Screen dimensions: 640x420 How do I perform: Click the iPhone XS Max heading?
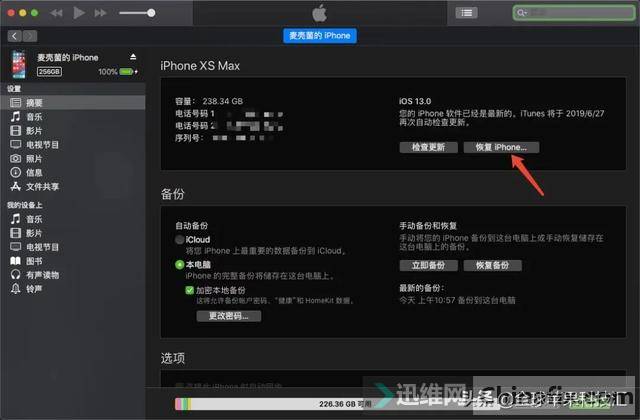click(200, 66)
